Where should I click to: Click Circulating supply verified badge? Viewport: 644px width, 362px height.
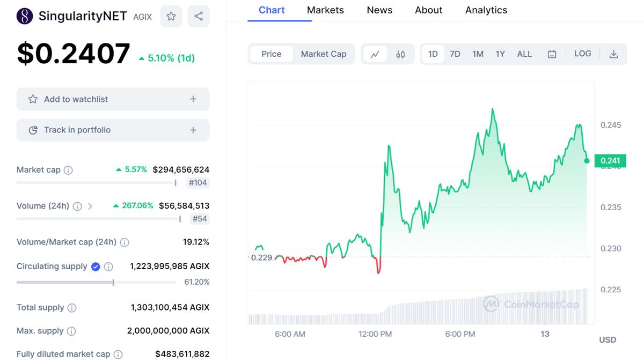tap(96, 267)
